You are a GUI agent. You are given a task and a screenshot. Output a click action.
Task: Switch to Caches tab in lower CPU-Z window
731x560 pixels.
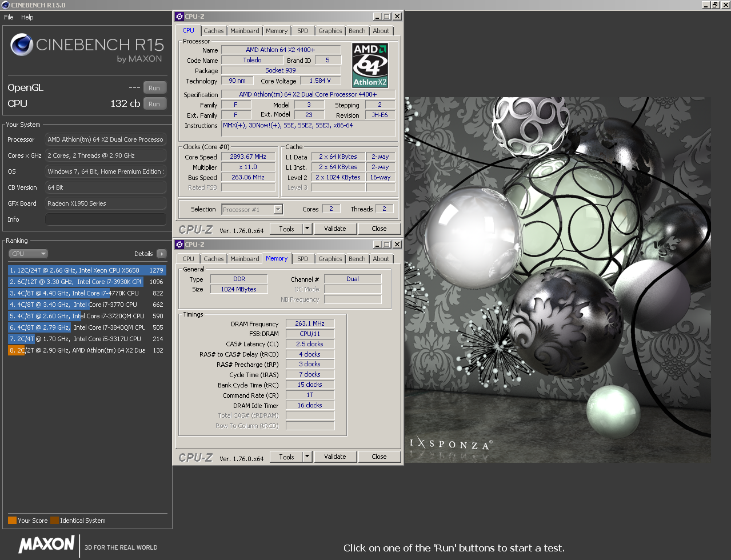[x=214, y=259]
